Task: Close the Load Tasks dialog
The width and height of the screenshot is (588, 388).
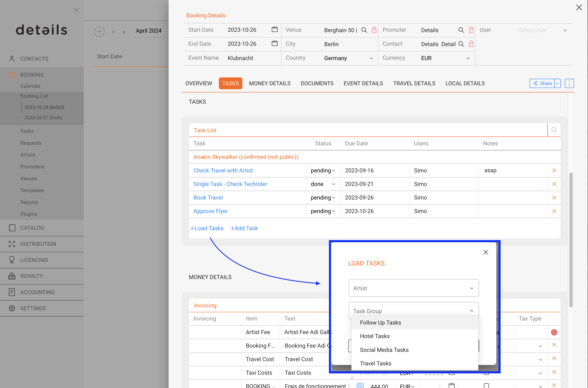Action: coord(486,252)
